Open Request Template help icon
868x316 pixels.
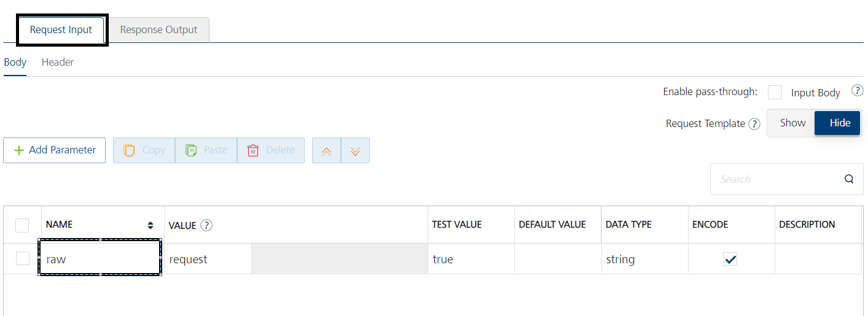(754, 124)
